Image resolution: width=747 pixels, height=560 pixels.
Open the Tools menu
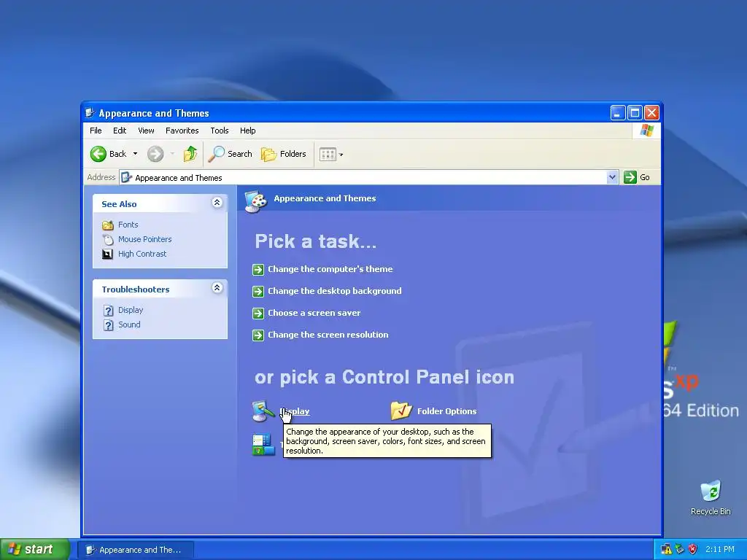pos(220,131)
